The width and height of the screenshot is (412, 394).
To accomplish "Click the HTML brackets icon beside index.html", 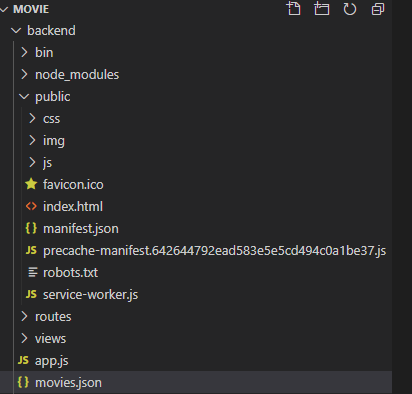I will pos(31,206).
